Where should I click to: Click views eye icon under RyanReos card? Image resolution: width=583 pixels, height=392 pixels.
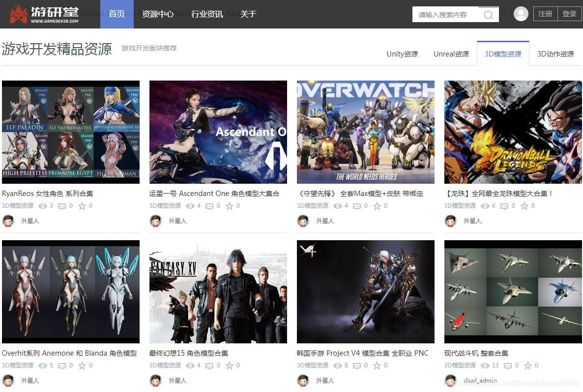tap(43, 206)
